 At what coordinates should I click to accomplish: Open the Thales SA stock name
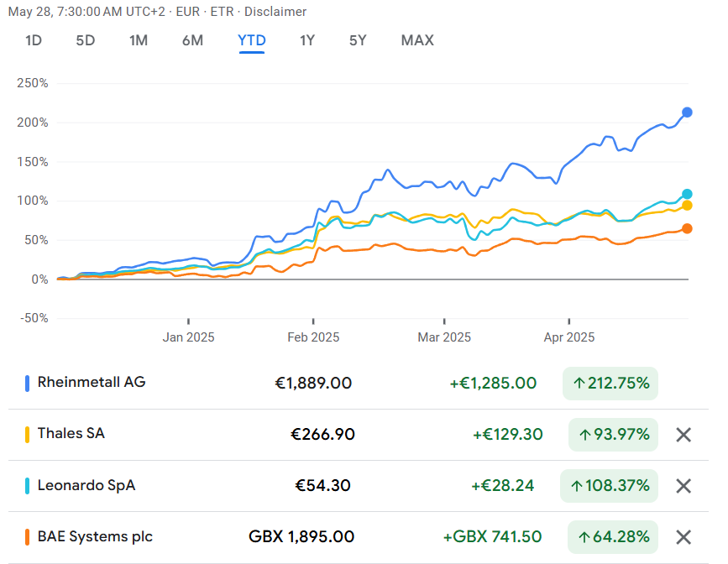click(71, 433)
